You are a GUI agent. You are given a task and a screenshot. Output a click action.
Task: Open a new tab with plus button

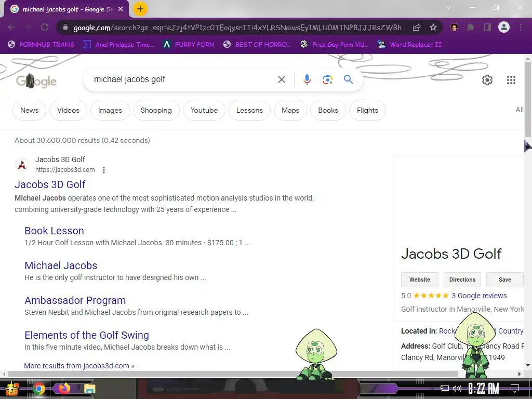pyautogui.click(x=140, y=9)
